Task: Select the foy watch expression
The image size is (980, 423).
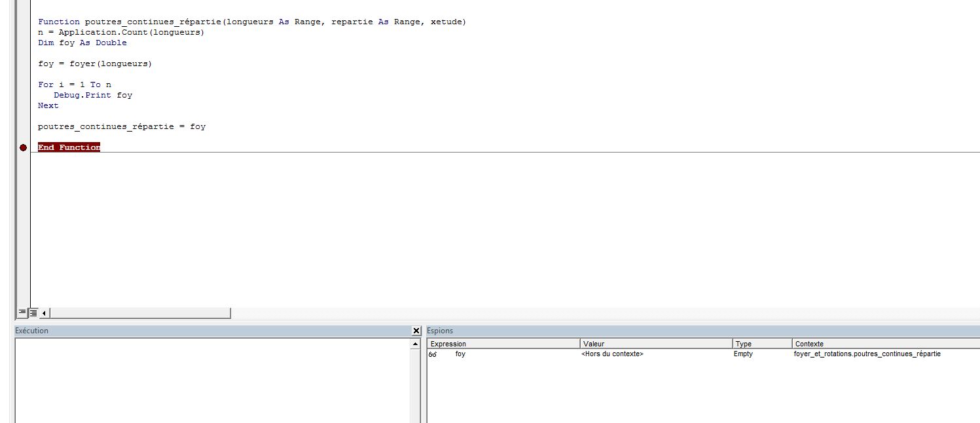Action: [x=461, y=354]
